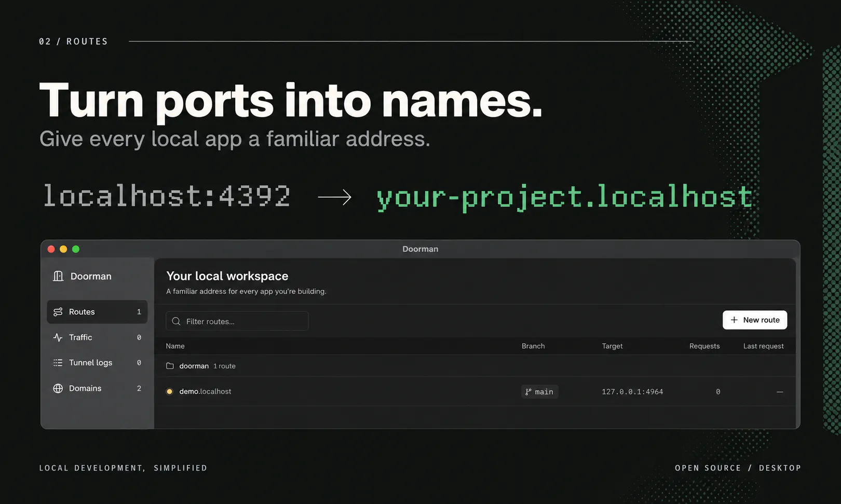Click the Your local workspace heading
This screenshot has width=841, height=504.
click(227, 276)
